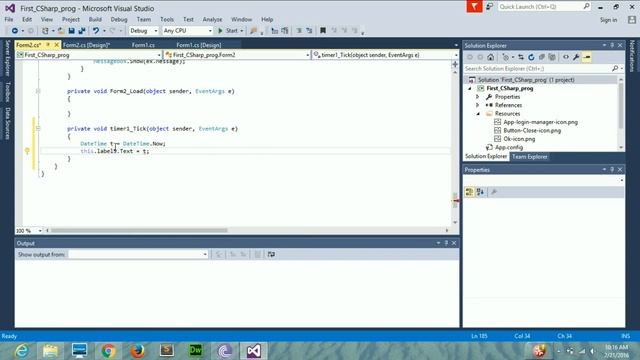Open Internet Explorer from the taskbar
Image resolution: width=640 pixels, height=360 pixels.
(22, 351)
